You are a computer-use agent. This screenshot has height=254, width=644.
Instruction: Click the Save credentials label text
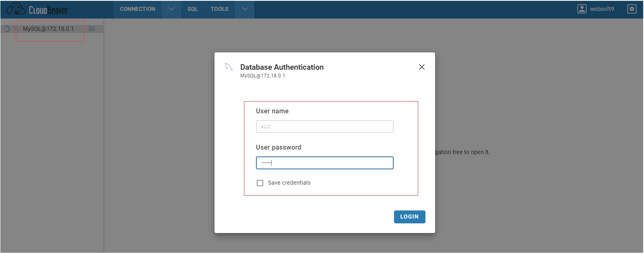tap(289, 183)
